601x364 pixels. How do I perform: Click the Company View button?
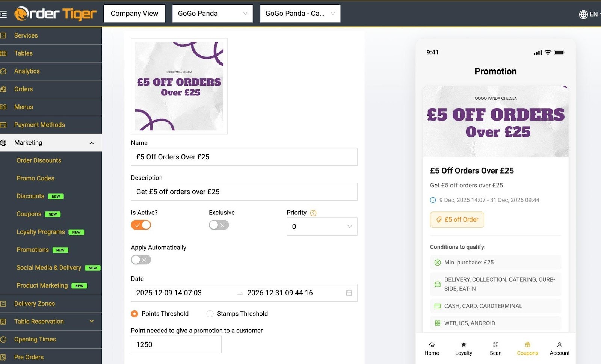point(134,14)
